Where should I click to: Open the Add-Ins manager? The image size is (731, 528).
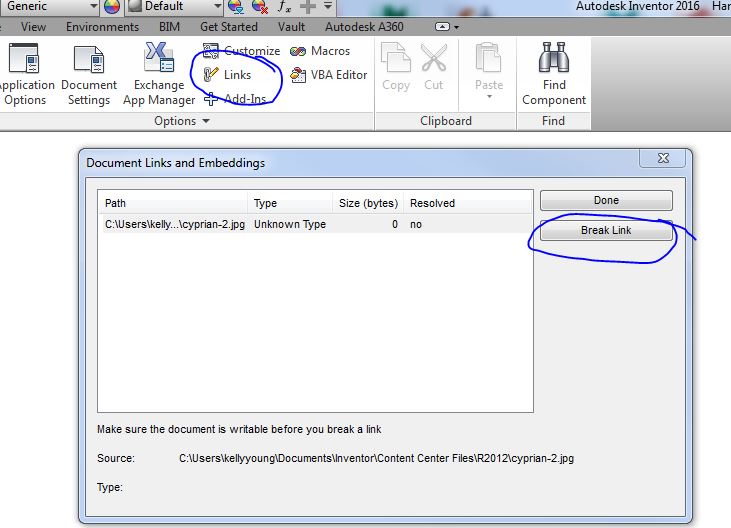point(234,99)
